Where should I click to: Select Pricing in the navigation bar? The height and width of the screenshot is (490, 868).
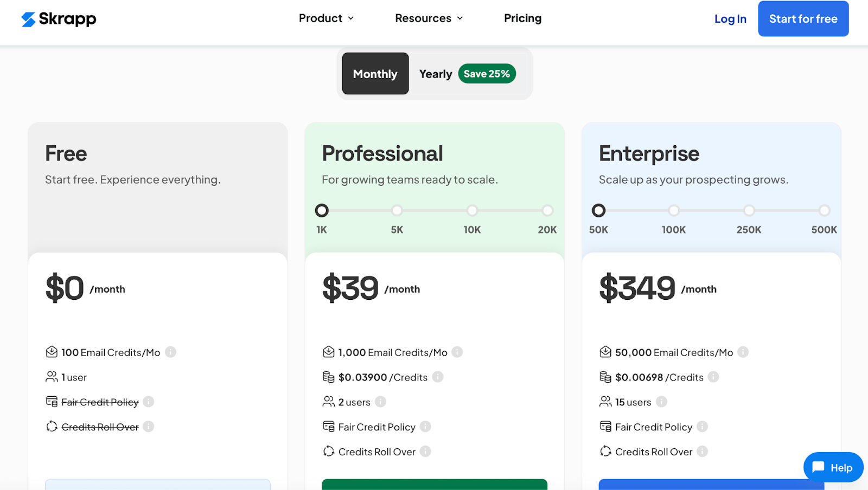click(x=522, y=18)
